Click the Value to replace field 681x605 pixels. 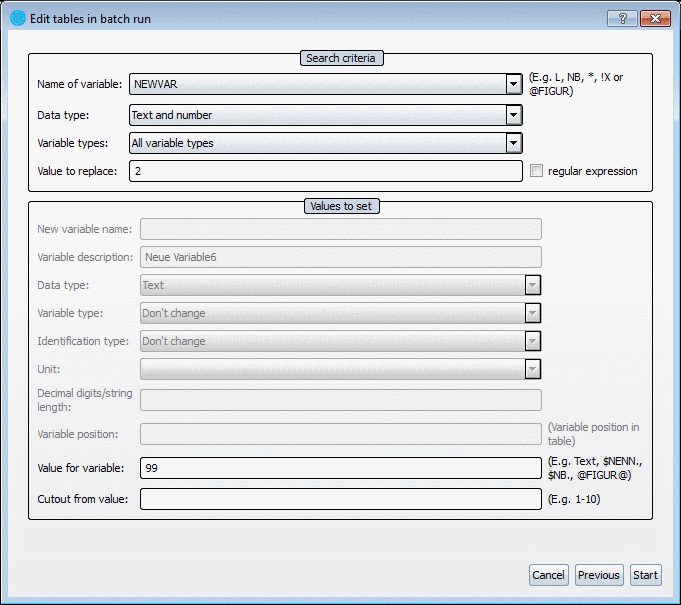(325, 171)
